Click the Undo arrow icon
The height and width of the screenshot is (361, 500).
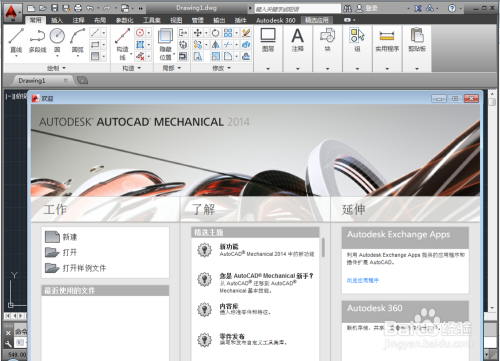pyautogui.click(x=90, y=8)
